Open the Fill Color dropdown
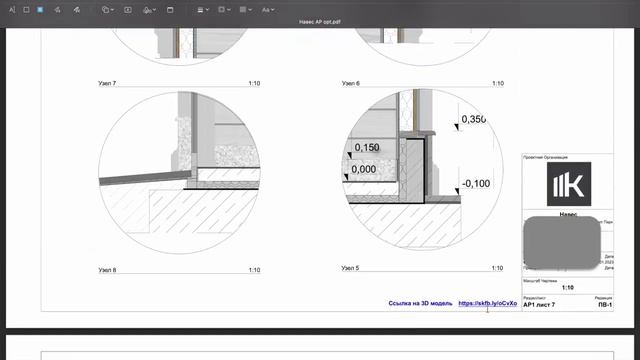The width and height of the screenshot is (640, 360). pos(245,10)
